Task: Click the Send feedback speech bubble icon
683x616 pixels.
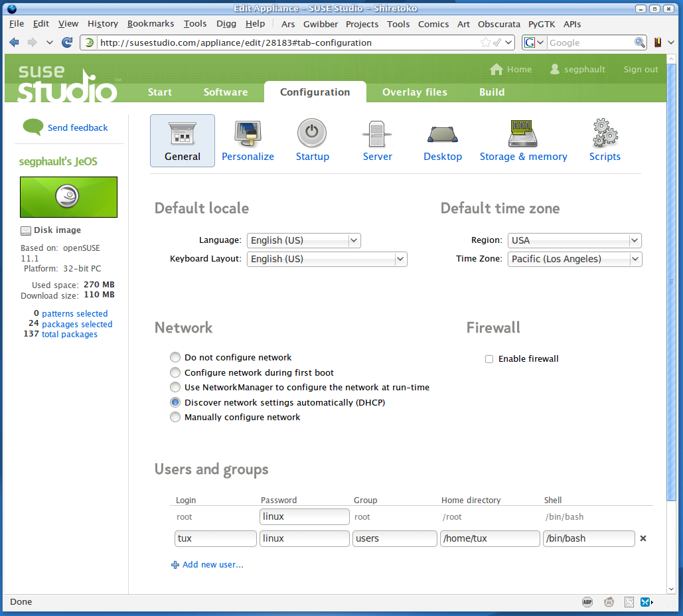Action: tap(33, 127)
